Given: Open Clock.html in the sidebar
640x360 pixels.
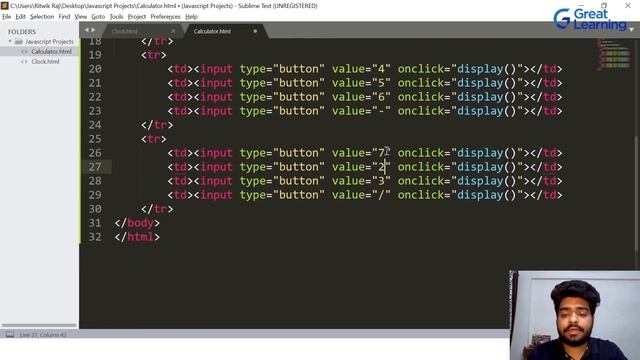Looking at the screenshot, I should click(45, 62).
